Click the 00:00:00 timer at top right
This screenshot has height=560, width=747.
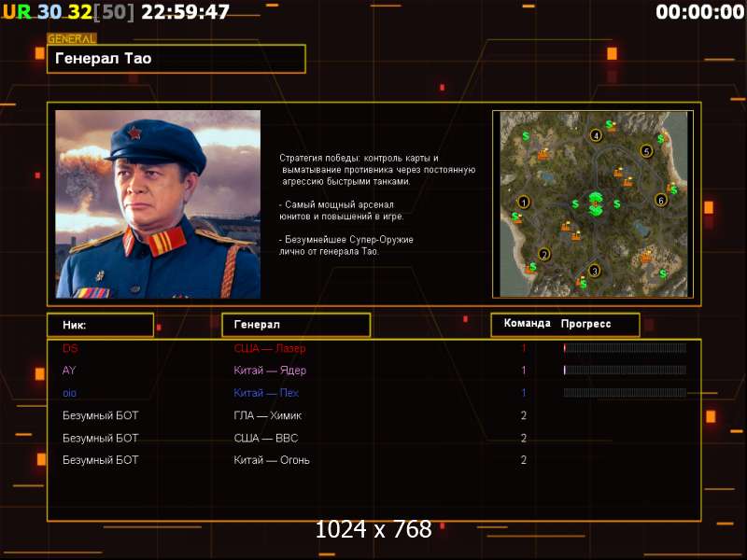[699, 12]
